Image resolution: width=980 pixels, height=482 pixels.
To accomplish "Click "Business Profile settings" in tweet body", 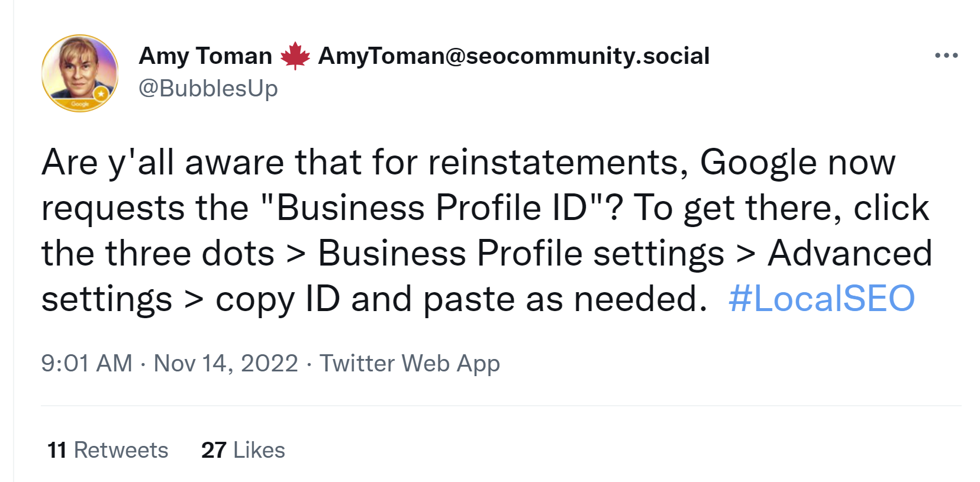I will (521, 253).
